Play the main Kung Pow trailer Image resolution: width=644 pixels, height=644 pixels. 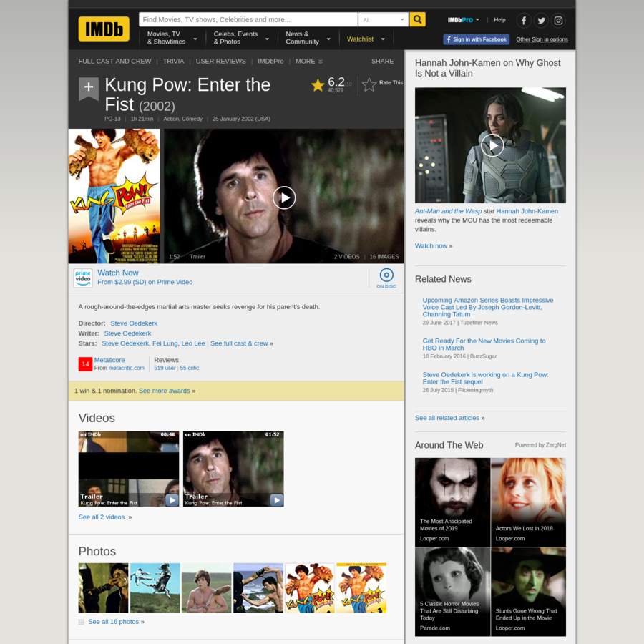click(284, 197)
